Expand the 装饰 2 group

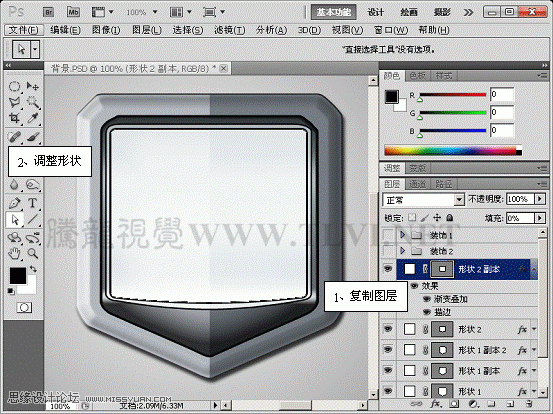(403, 251)
